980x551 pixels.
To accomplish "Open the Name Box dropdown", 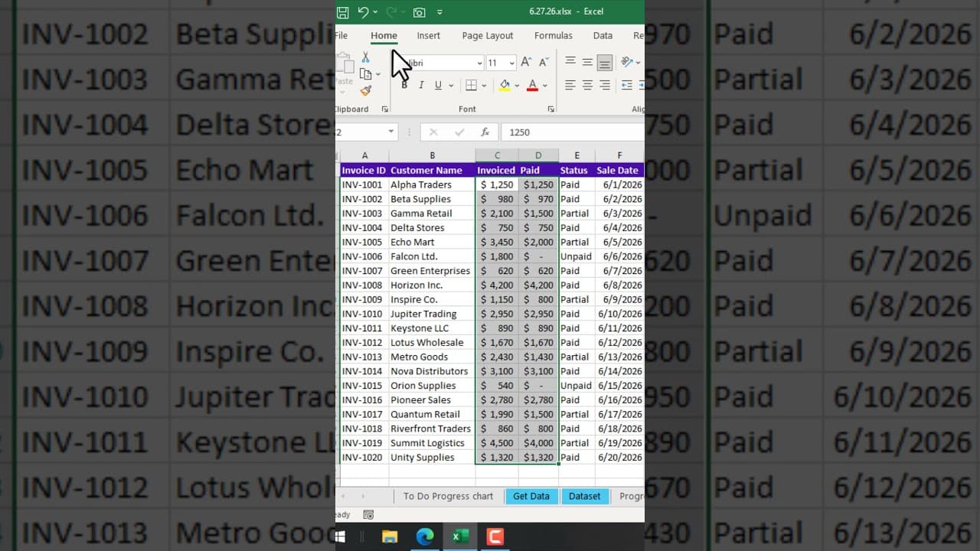I will [x=390, y=132].
